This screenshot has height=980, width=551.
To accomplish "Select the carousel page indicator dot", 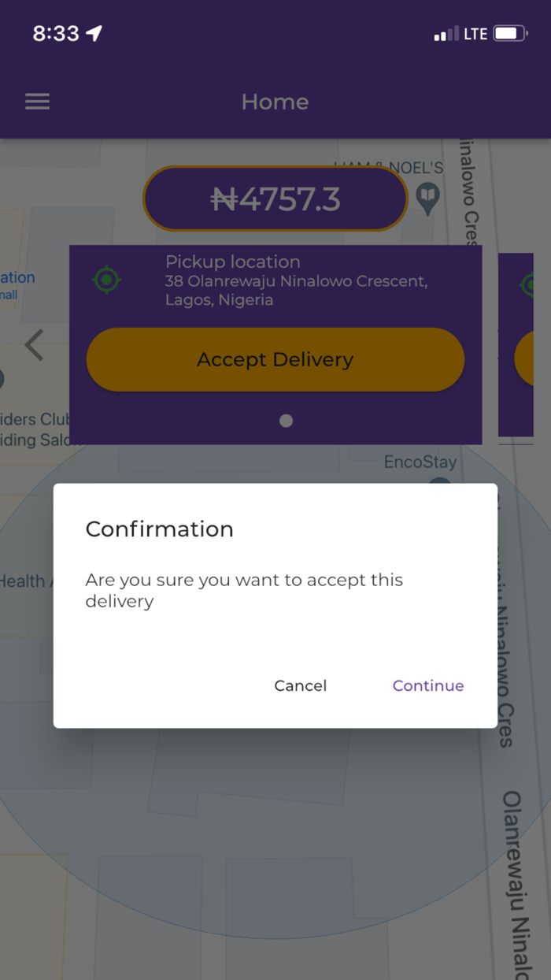I will click(x=286, y=421).
